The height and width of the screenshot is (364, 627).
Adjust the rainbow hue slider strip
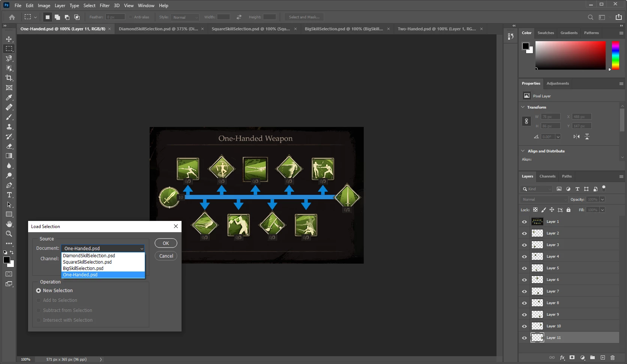(615, 55)
